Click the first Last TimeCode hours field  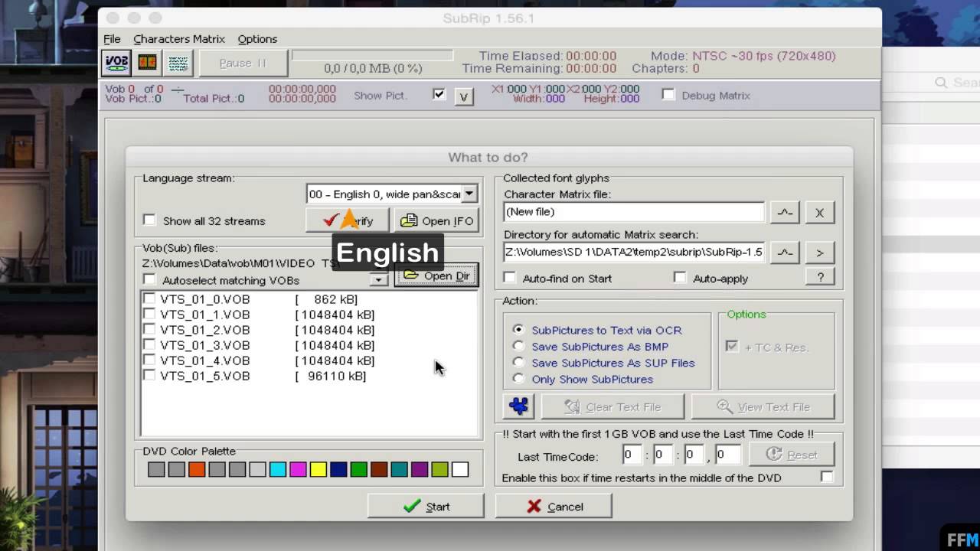(632, 455)
